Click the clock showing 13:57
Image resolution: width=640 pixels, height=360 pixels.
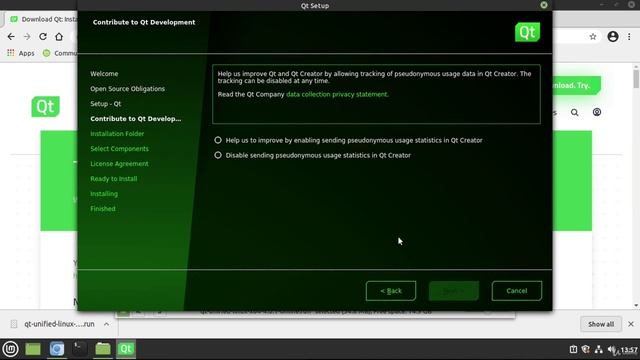[x=629, y=350]
